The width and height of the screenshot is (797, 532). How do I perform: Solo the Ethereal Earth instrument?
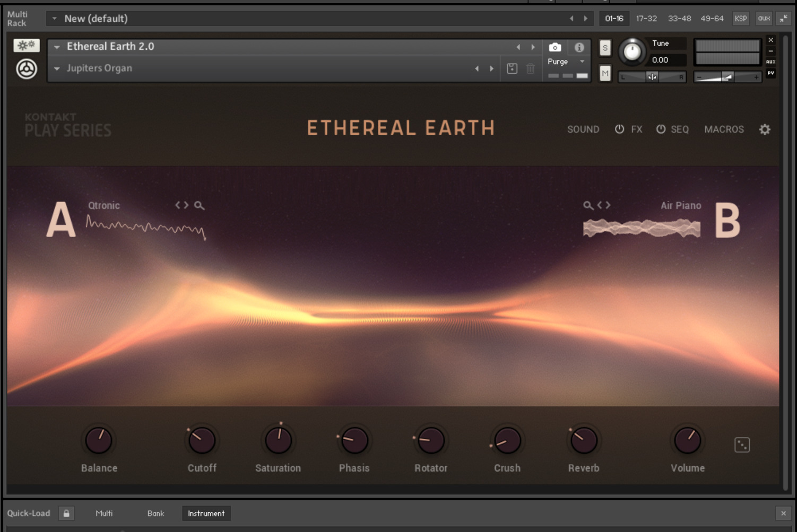click(605, 48)
